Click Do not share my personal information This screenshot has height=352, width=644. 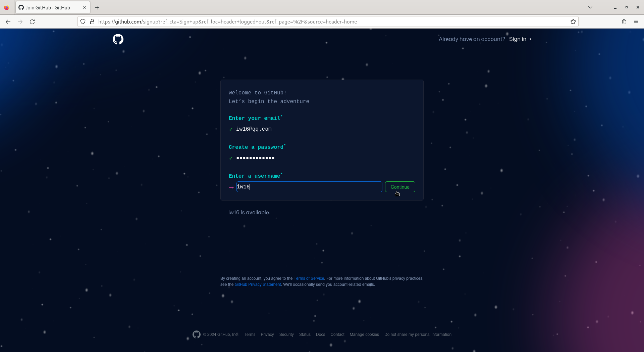pos(418,335)
